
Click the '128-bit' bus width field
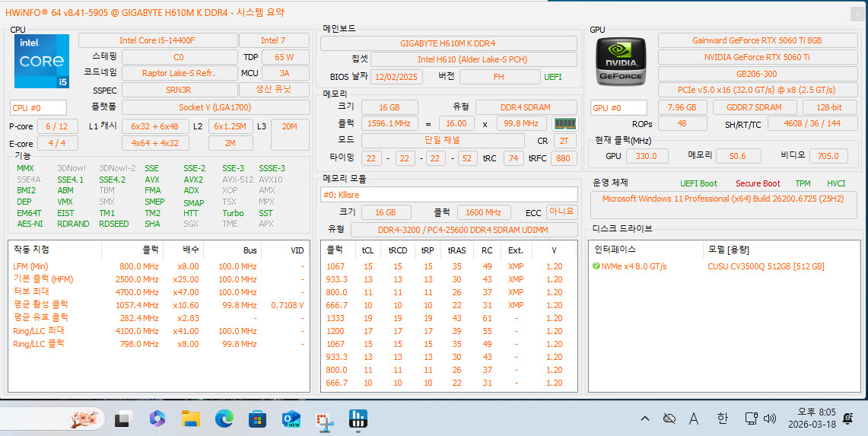click(829, 107)
